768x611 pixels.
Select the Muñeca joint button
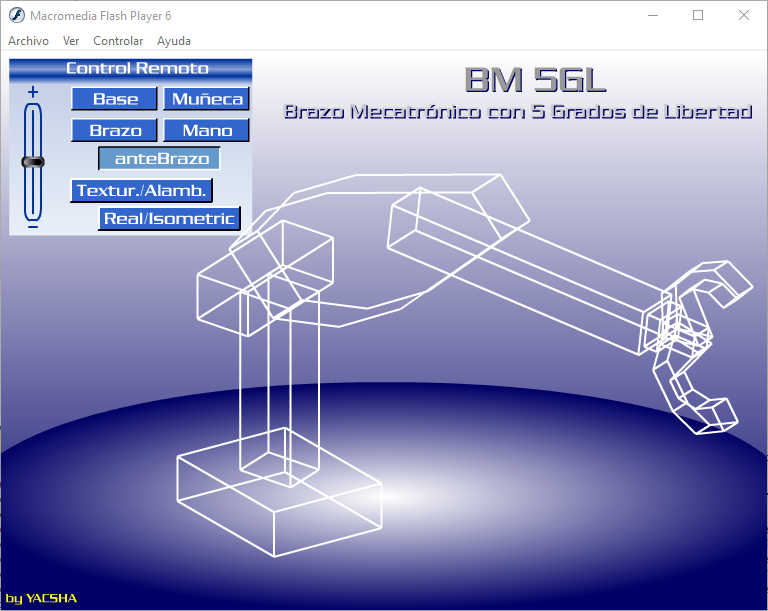(206, 99)
